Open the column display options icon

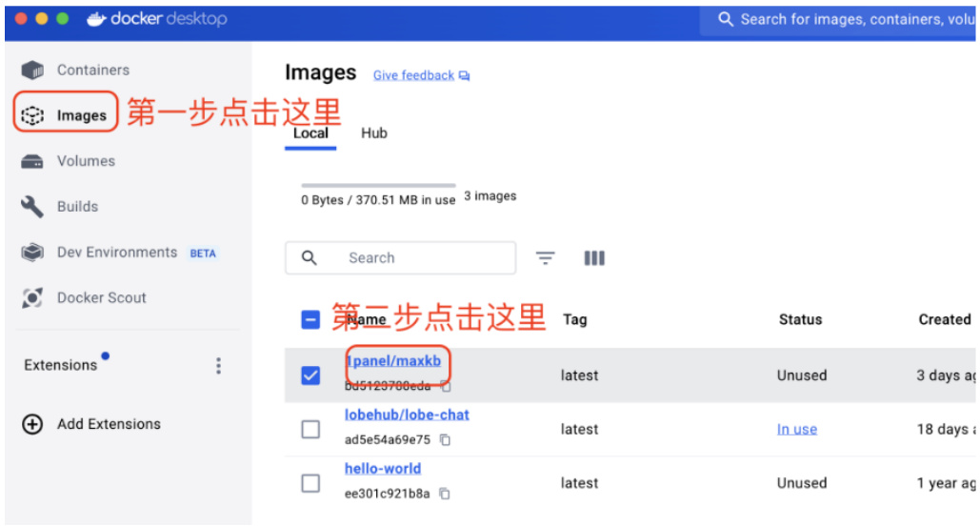tap(594, 257)
